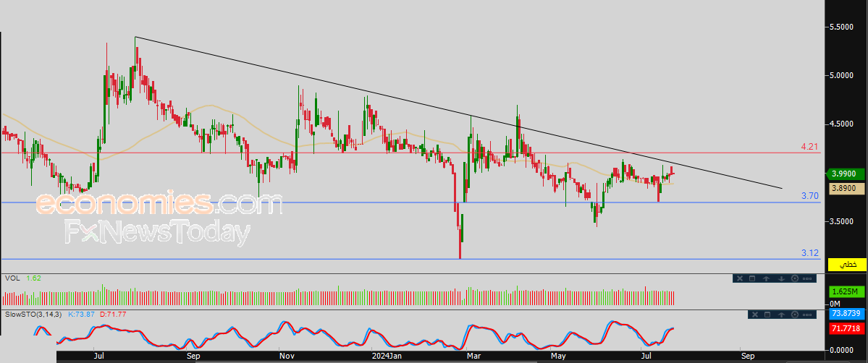Click the 3.70 support level label
Screen dimensions: 868x363
(810, 196)
